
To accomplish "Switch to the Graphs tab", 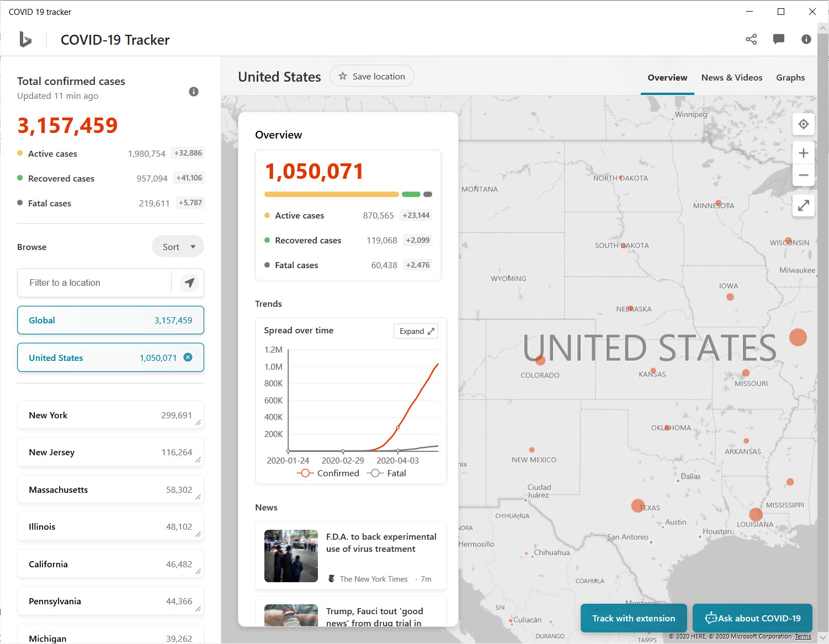I will click(790, 78).
